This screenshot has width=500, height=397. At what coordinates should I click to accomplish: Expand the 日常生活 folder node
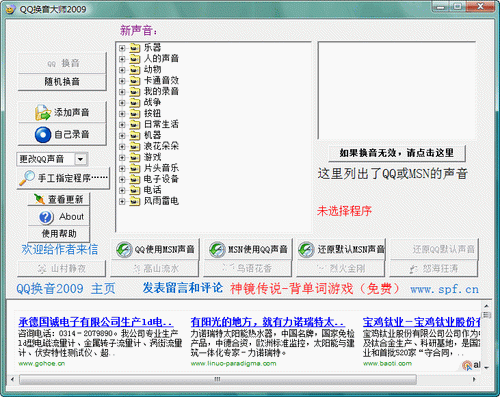click(122, 125)
